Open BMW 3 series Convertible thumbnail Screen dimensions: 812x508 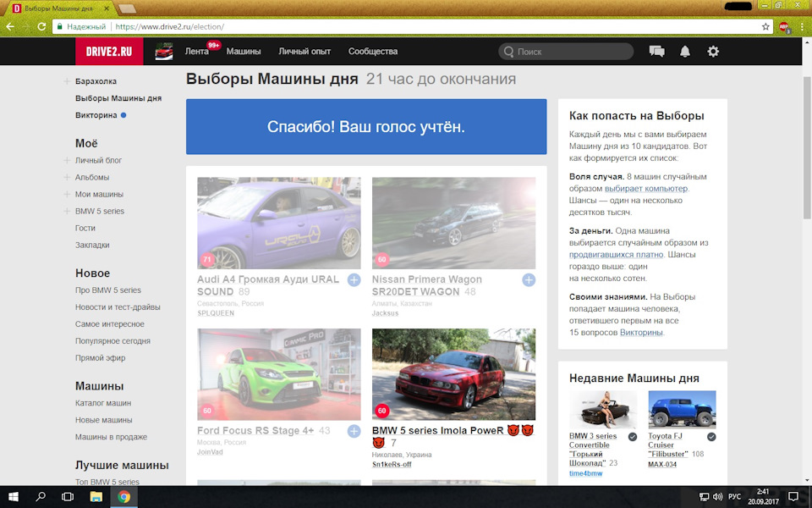[x=603, y=410]
